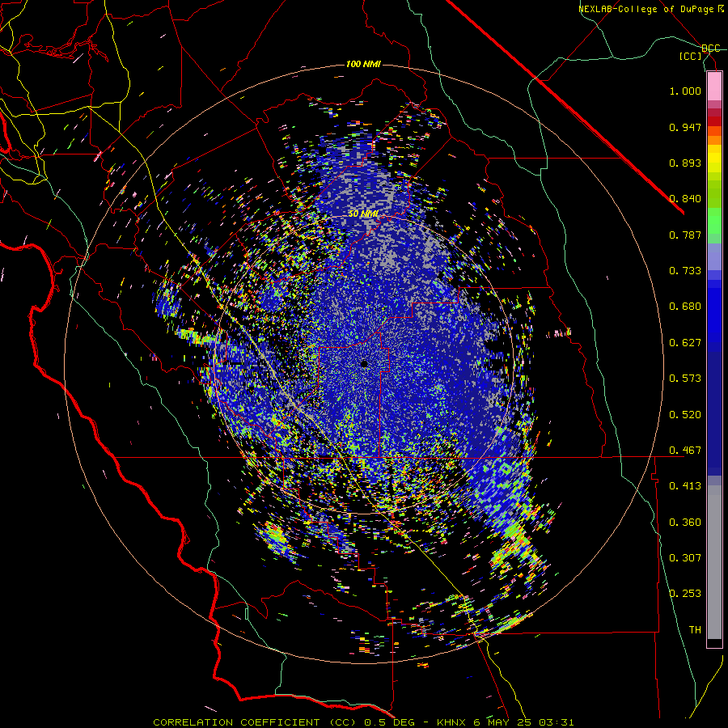
Task: Click the 50 NMI range ring label
Action: [x=363, y=214]
